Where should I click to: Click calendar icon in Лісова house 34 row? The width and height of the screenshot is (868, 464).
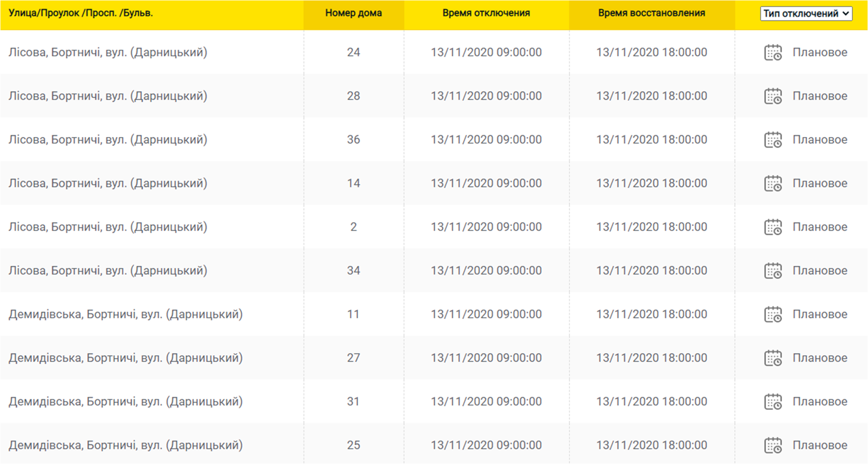pos(773,271)
